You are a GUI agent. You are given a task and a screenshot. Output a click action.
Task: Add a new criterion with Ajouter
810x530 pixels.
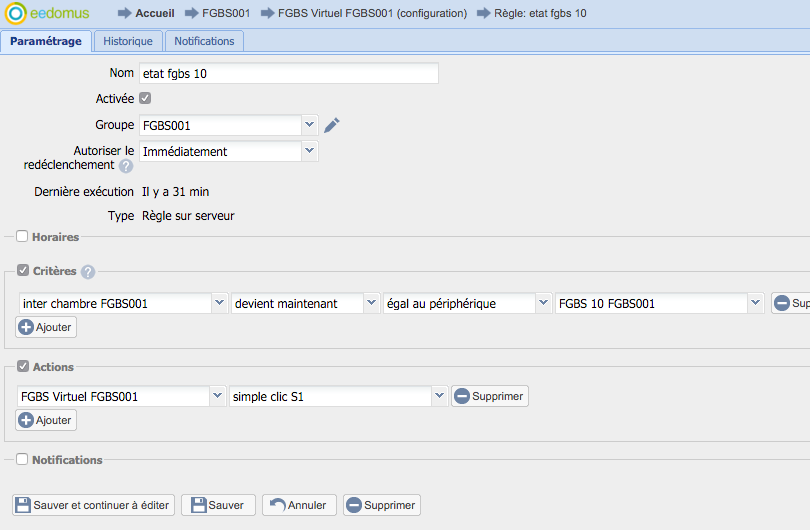[46, 327]
